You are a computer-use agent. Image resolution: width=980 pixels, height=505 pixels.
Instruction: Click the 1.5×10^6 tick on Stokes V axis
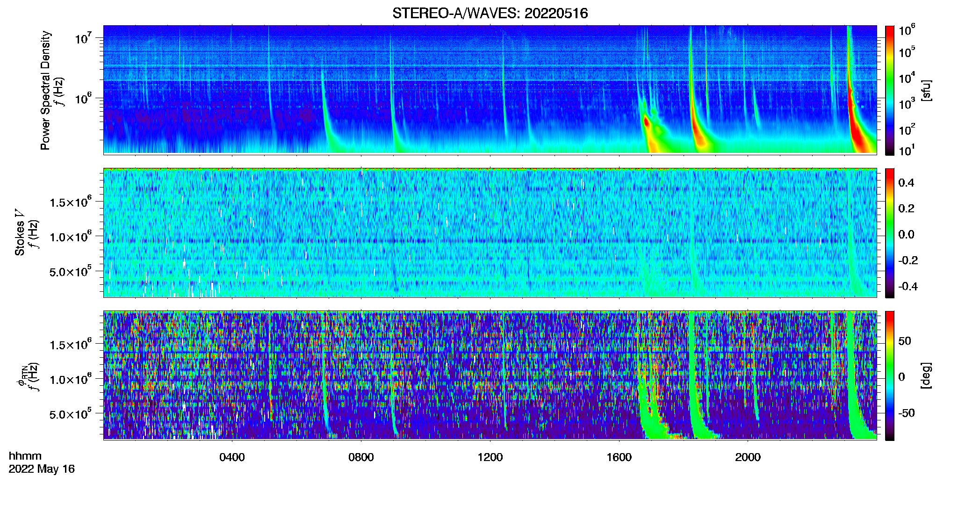tap(71, 202)
